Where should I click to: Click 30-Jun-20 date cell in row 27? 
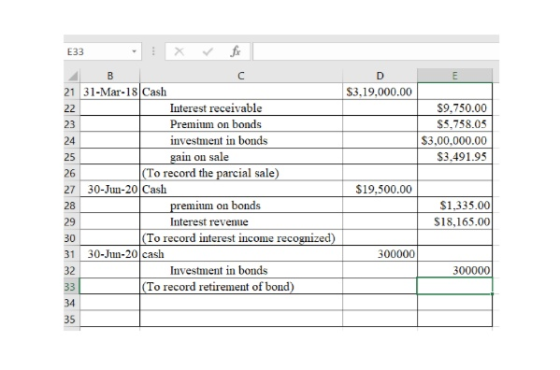pyautogui.click(x=110, y=189)
